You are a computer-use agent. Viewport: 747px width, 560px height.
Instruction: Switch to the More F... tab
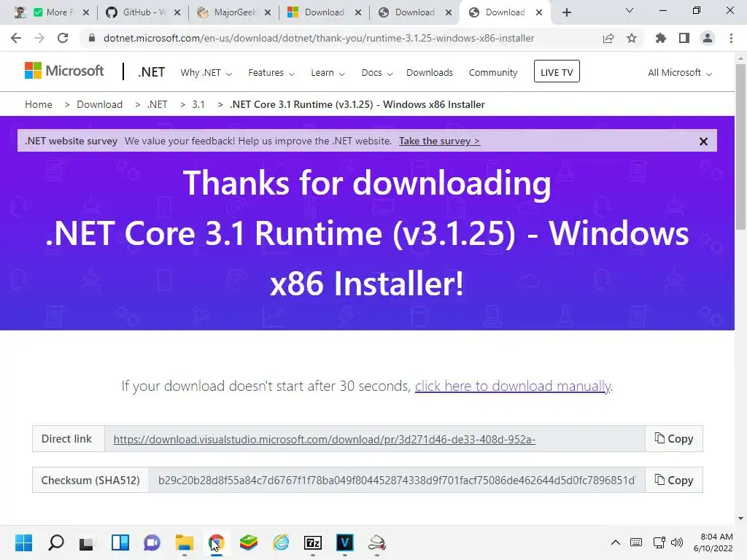tap(52, 12)
